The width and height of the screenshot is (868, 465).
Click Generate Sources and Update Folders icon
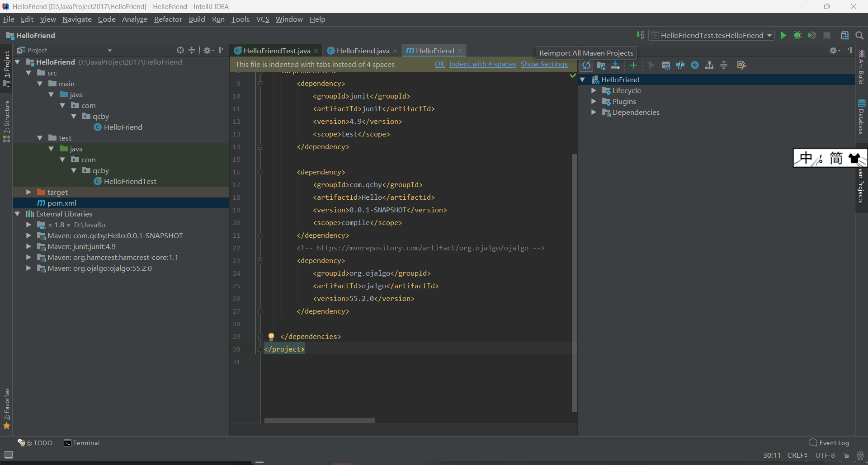601,66
